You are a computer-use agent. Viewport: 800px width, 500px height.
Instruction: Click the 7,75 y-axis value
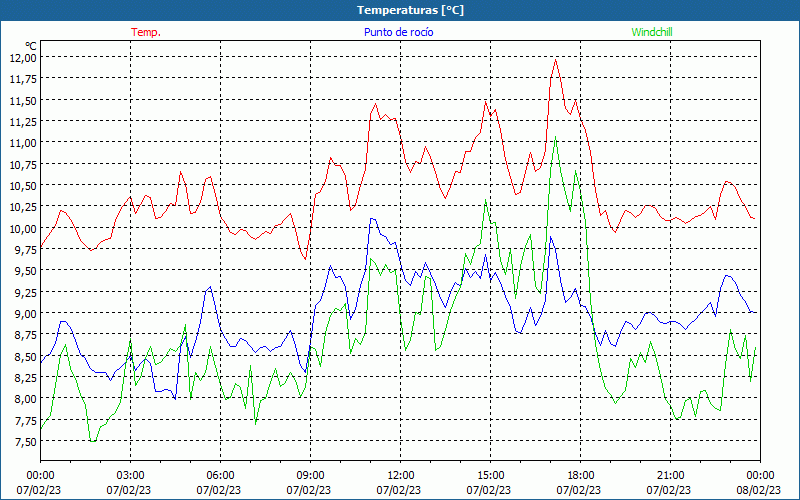26,420
